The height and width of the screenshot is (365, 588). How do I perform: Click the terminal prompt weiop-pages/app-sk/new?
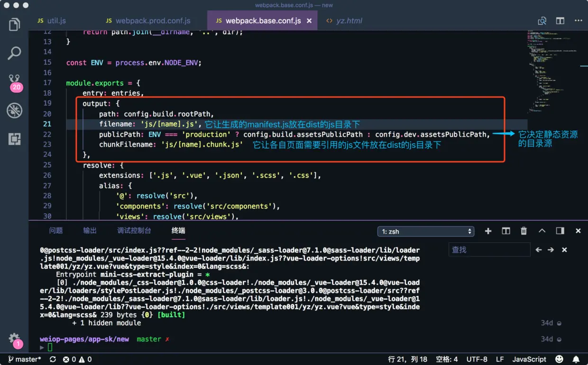[x=84, y=339]
